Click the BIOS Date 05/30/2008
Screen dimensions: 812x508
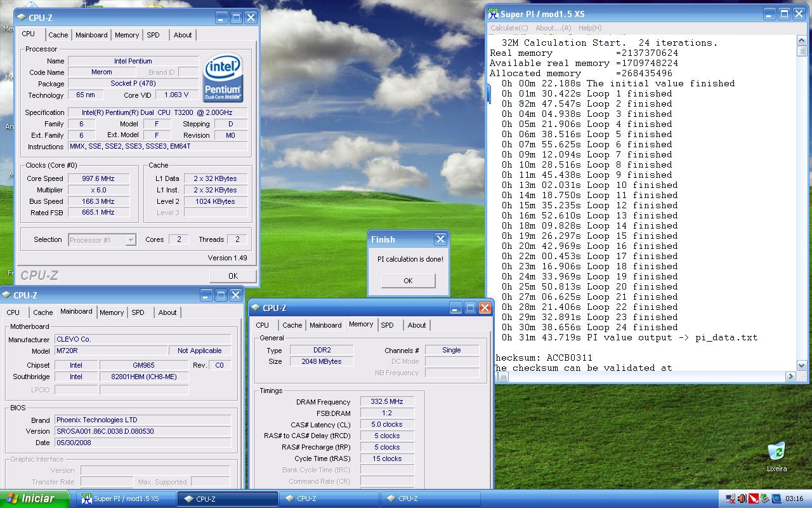pos(143,443)
